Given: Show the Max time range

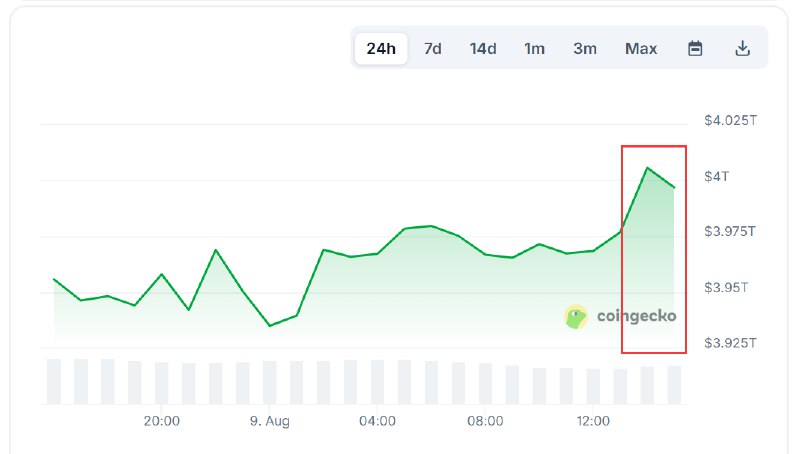Looking at the screenshot, I should 641,48.
